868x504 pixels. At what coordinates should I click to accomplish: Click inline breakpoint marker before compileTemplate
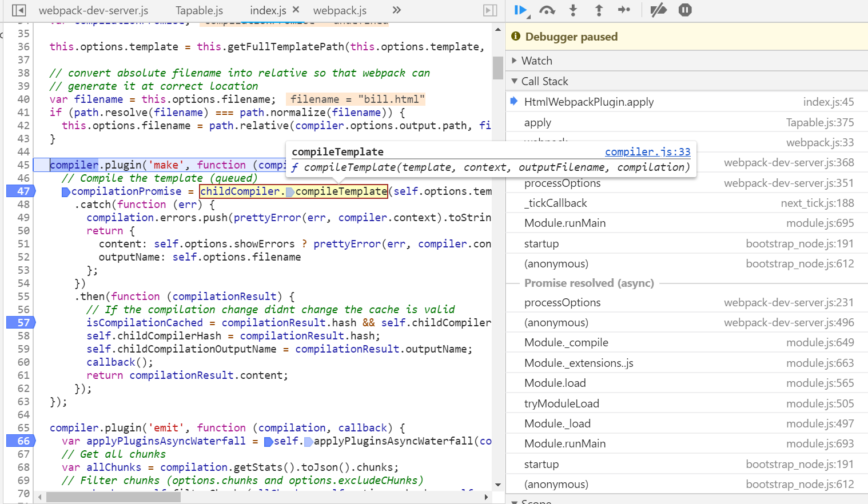290,191
